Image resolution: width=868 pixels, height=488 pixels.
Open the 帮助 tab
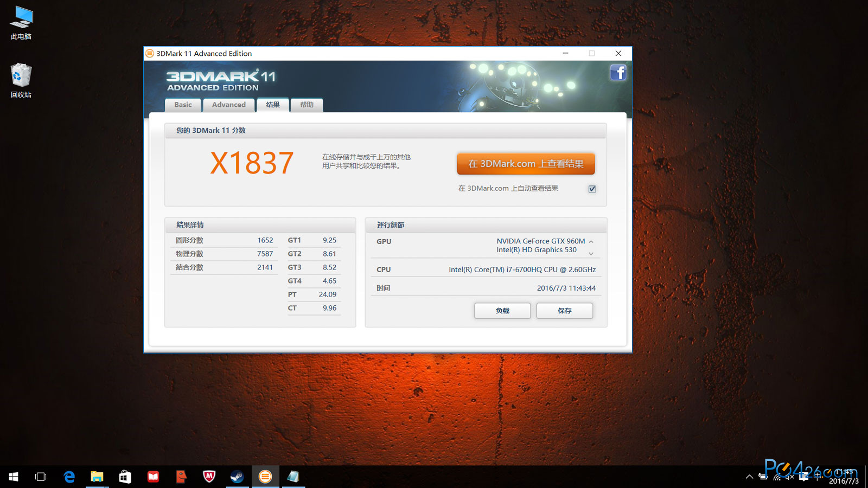click(307, 105)
